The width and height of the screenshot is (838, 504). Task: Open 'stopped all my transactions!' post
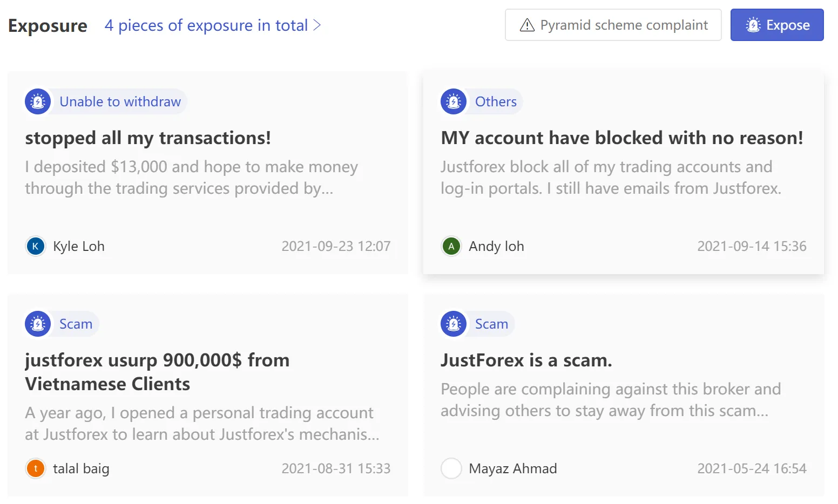(148, 138)
